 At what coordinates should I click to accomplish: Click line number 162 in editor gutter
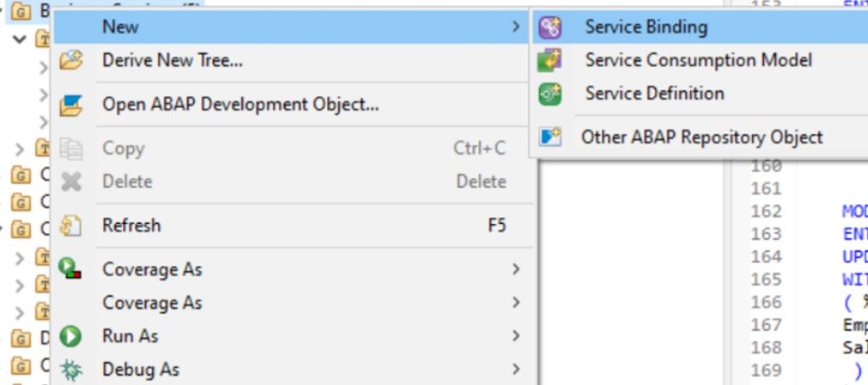(765, 211)
